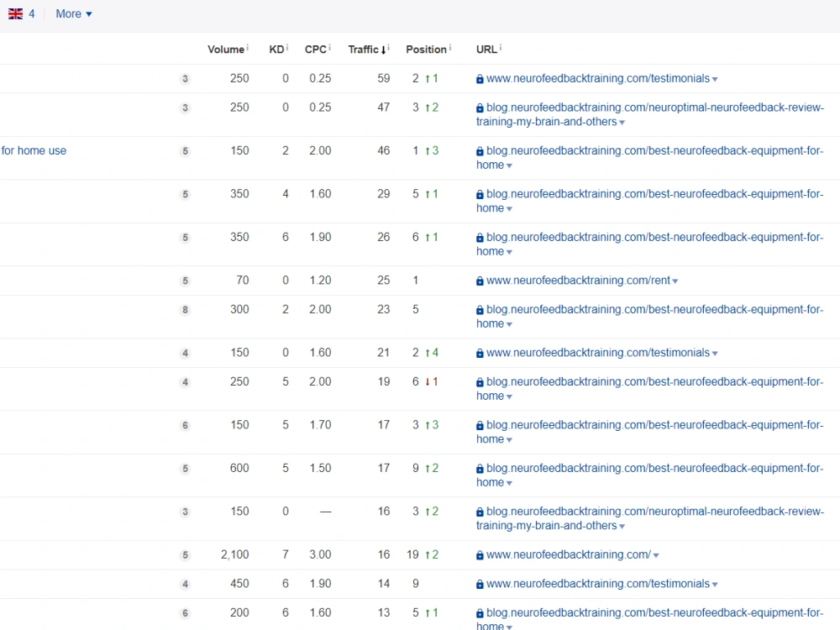
Task: Open SERP features badge in traffic 26 row
Action: point(185,238)
